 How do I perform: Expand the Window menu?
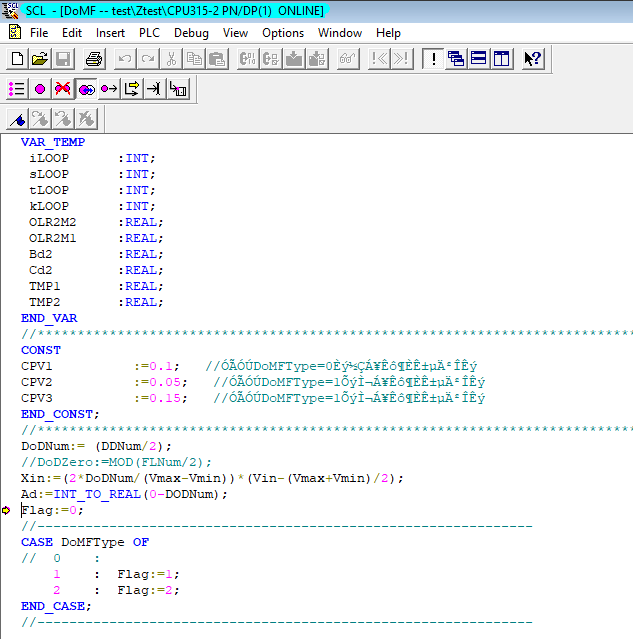(x=340, y=33)
